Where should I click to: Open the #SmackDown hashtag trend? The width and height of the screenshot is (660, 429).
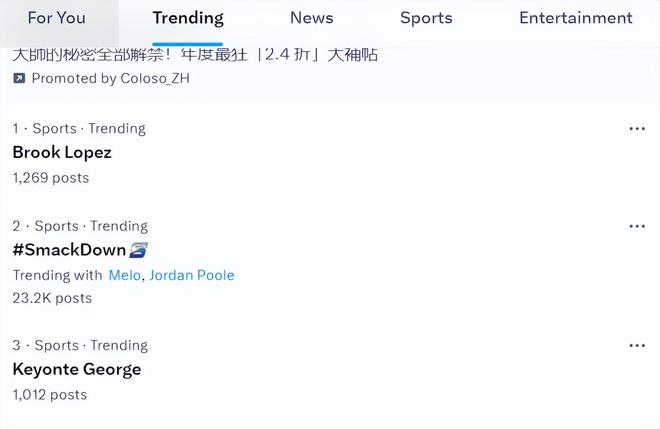69,250
